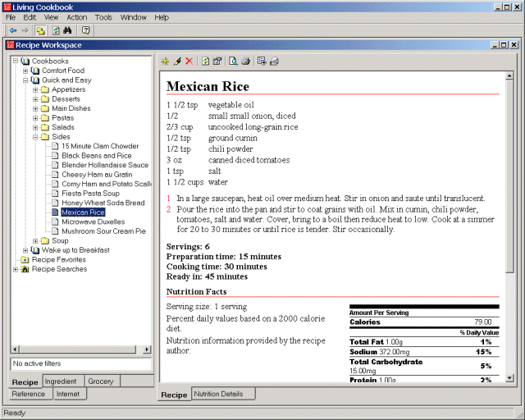
Task: Select Fiesta Pasta Soup recipe
Action: coord(90,194)
